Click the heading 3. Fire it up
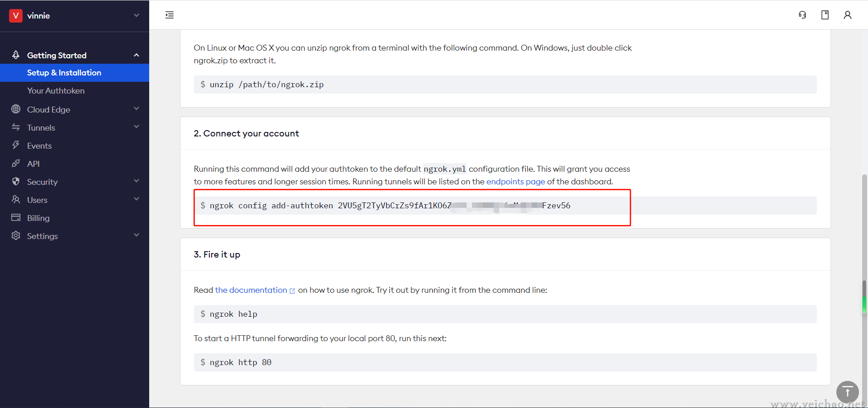 pos(217,254)
